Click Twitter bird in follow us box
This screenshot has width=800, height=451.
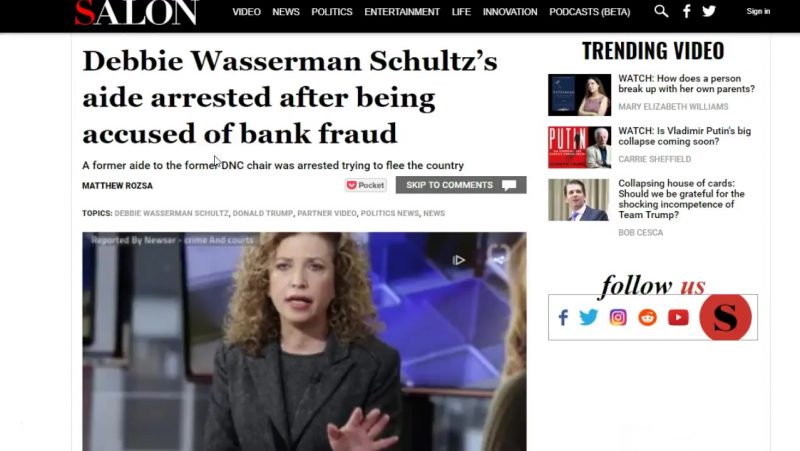click(x=588, y=317)
